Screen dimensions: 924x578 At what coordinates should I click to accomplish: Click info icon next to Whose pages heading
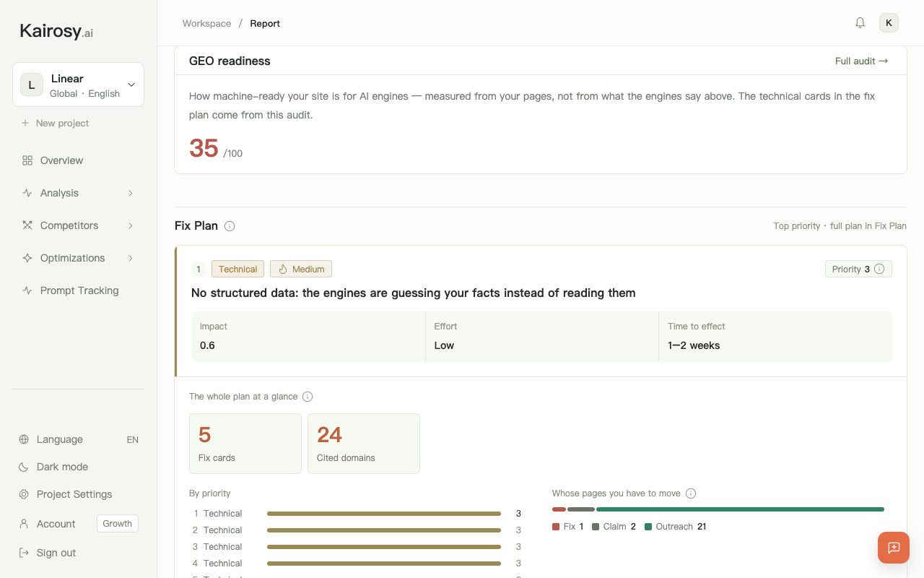tap(691, 493)
